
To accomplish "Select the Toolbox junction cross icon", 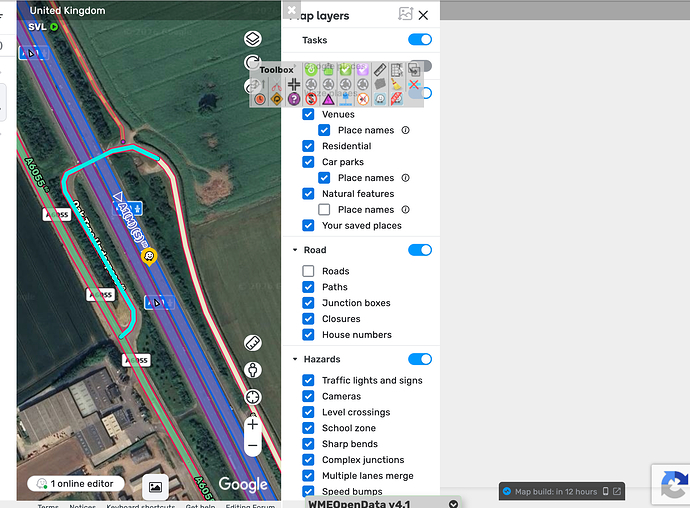I will pos(294,85).
